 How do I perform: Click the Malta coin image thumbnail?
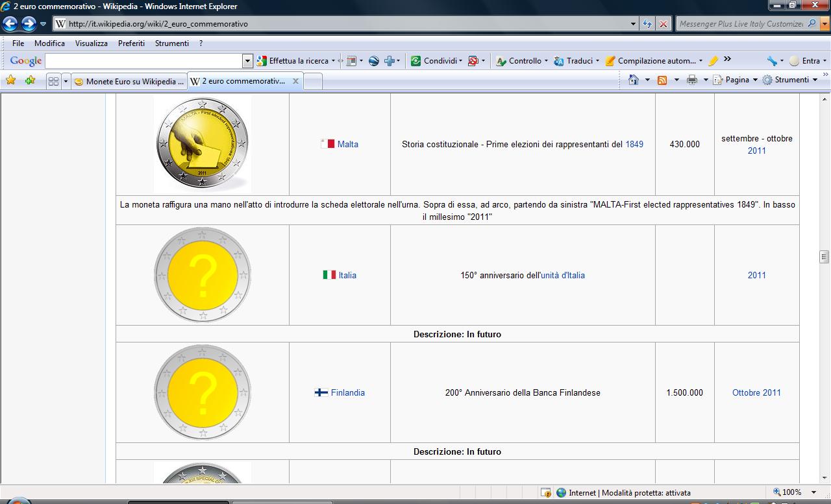pos(203,143)
